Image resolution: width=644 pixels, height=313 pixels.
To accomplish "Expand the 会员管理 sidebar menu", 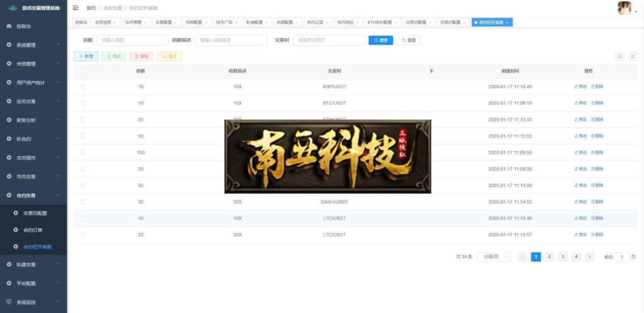I will pos(33,64).
